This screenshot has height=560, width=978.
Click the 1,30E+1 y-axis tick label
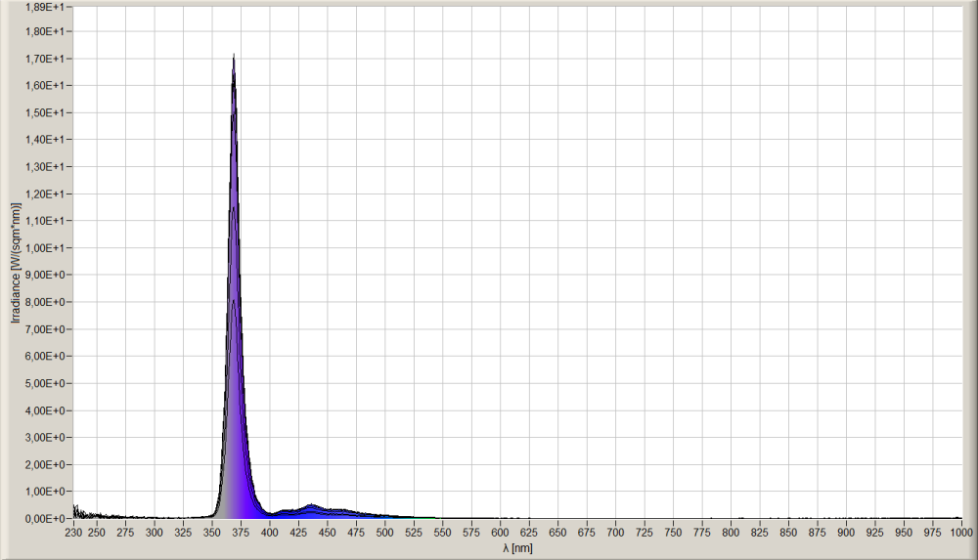point(45,167)
